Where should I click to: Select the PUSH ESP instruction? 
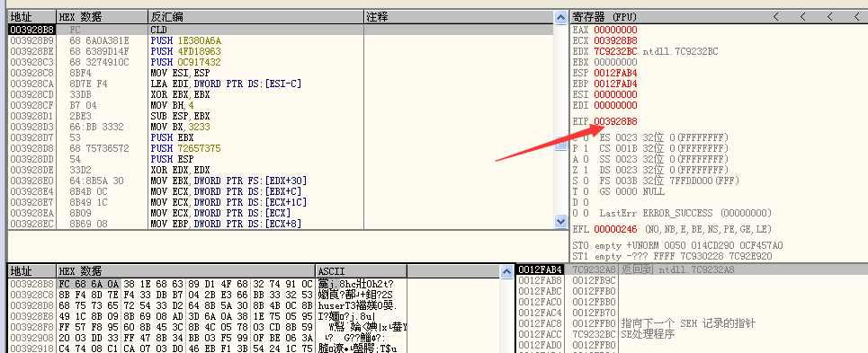click(281, 159)
